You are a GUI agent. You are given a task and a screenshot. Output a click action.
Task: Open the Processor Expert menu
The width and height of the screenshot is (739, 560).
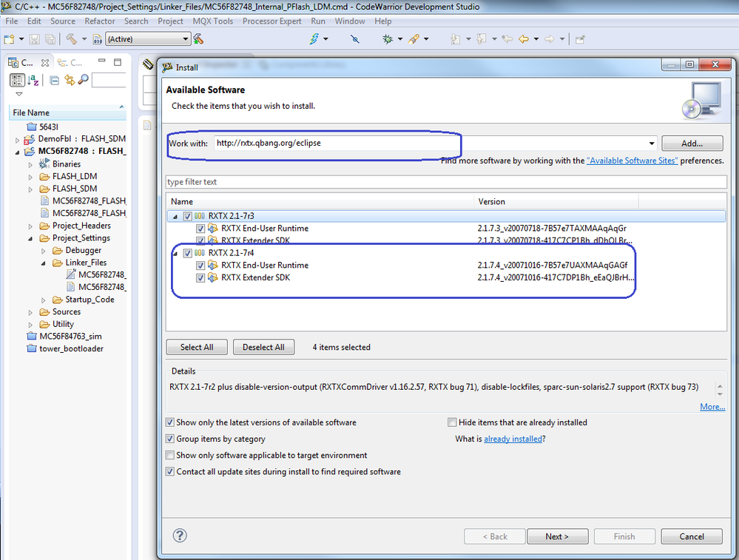pos(272,21)
